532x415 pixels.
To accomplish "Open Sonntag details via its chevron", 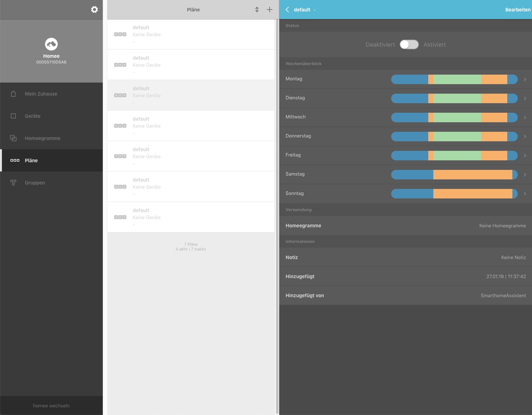I will (x=525, y=194).
